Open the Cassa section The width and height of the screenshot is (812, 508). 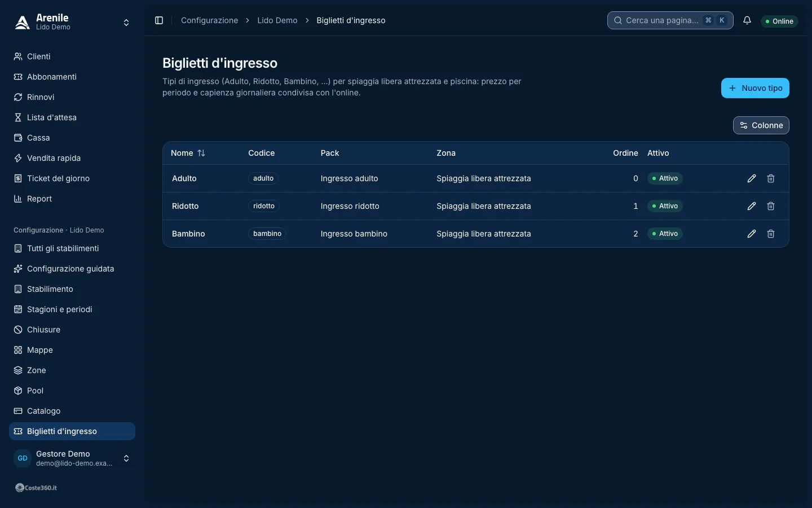tap(72, 138)
